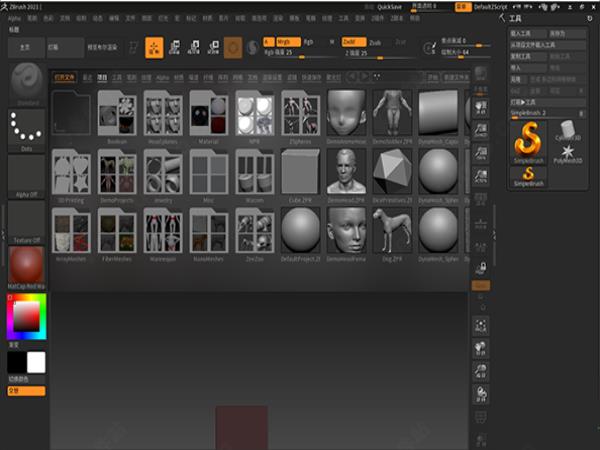Screen dimensions: 600x450
Task: Click the LightBox button
Action: pos(65,47)
